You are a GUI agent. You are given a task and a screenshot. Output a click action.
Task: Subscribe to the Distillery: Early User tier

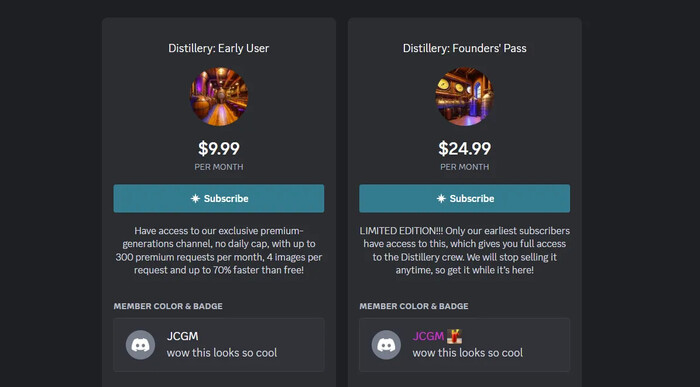219,199
